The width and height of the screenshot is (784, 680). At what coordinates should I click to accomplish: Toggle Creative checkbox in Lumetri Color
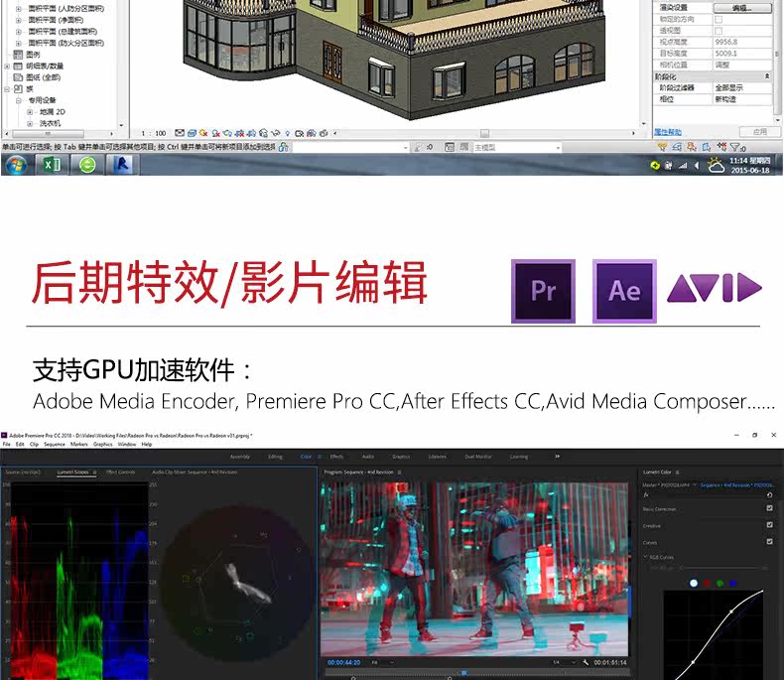(769, 525)
